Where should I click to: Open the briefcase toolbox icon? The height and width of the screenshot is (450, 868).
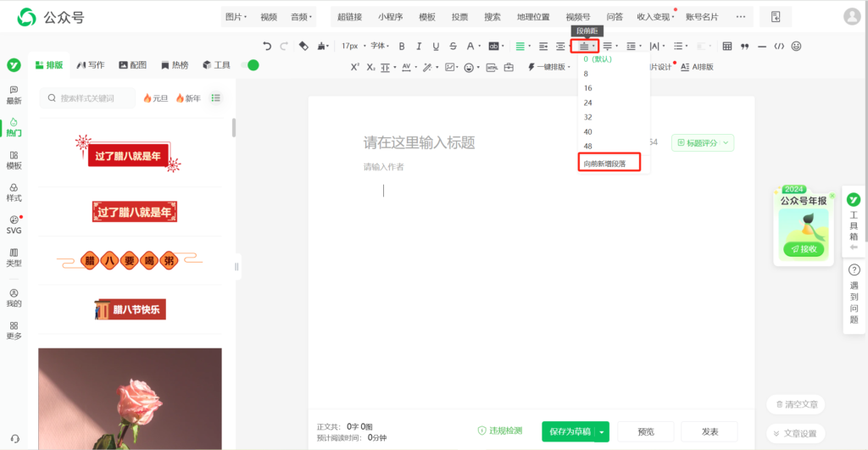tap(509, 67)
